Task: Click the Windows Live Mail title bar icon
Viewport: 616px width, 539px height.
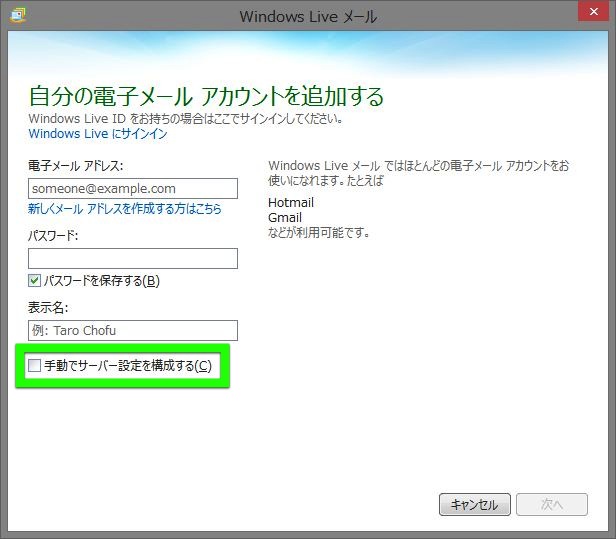Action: point(17,15)
